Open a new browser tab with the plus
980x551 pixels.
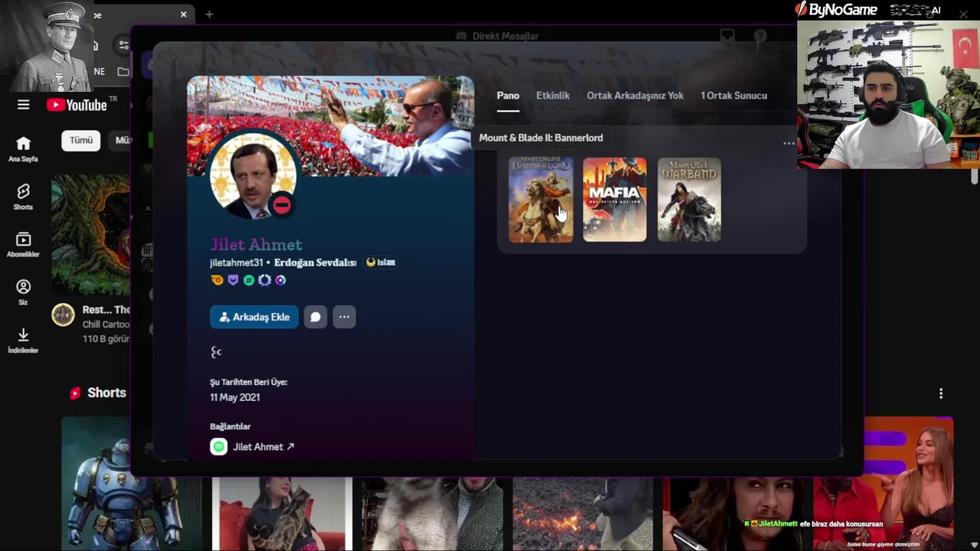(209, 15)
